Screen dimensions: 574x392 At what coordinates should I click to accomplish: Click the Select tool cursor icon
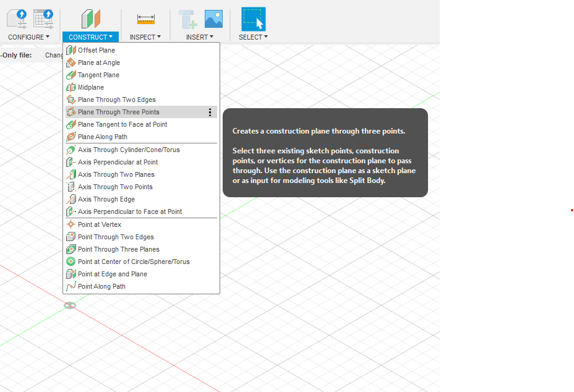pos(253,19)
